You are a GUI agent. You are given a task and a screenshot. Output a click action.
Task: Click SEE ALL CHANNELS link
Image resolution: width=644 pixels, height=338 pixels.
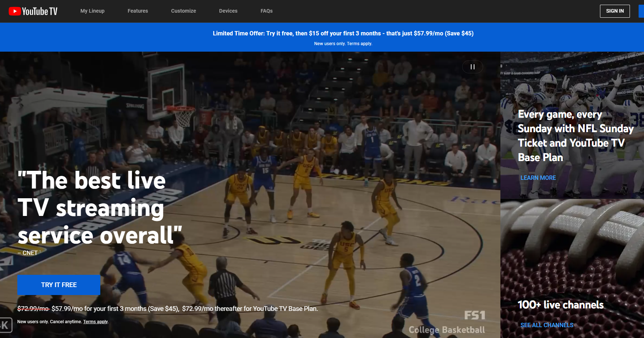(547, 325)
